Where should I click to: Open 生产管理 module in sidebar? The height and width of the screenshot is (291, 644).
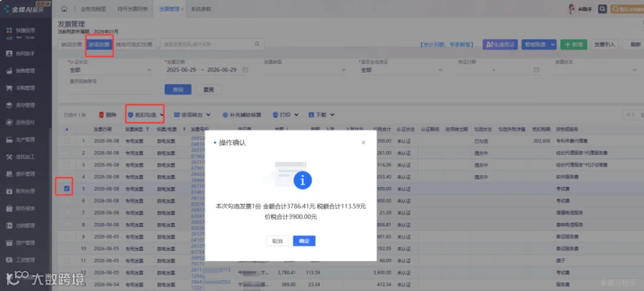[x=21, y=140]
